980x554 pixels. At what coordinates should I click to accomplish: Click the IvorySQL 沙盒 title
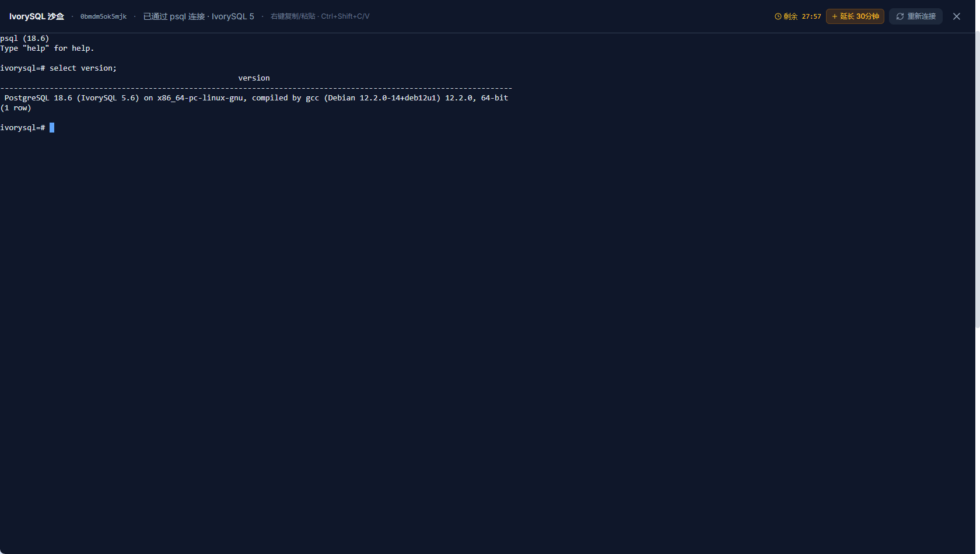tap(36, 16)
